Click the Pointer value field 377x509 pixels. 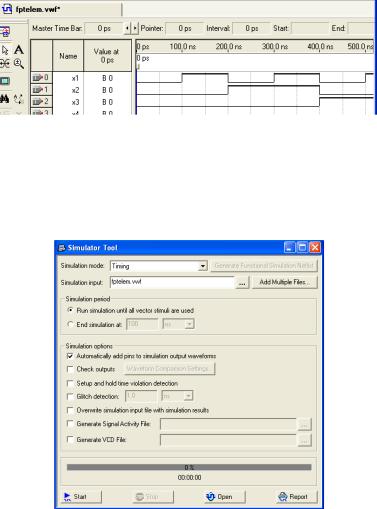point(184,29)
